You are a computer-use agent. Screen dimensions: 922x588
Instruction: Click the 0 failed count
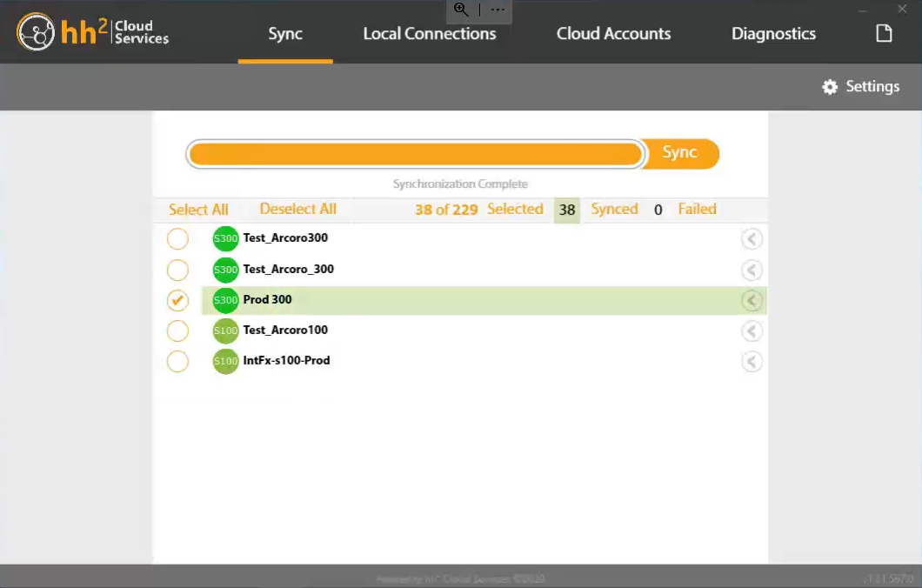[x=658, y=210]
